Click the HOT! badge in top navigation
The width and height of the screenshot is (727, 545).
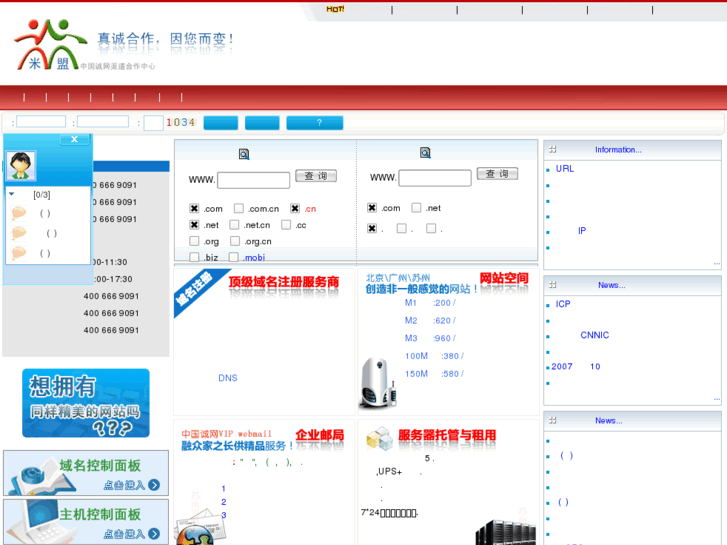tap(335, 9)
